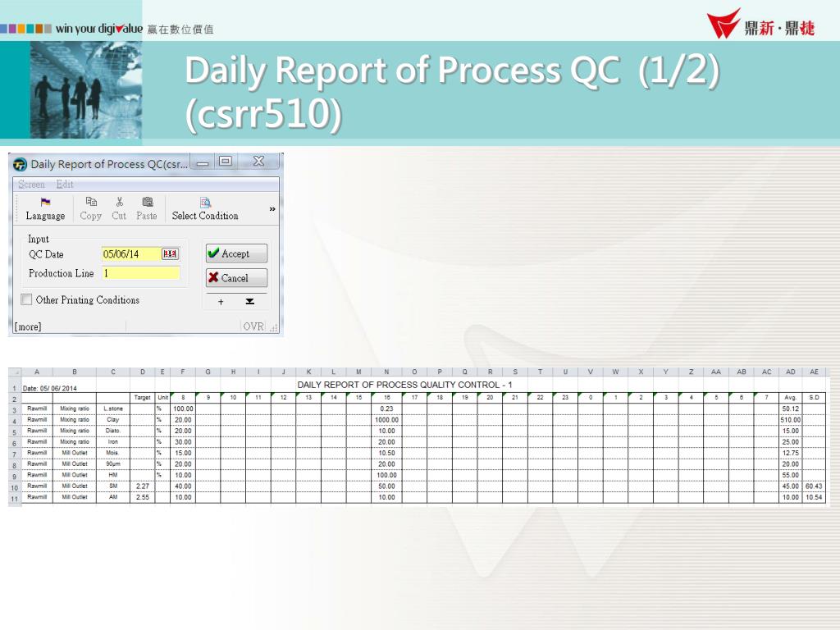Click the '510.00' average cell
Image resolution: width=840 pixels, height=630 pixels.
click(x=791, y=420)
